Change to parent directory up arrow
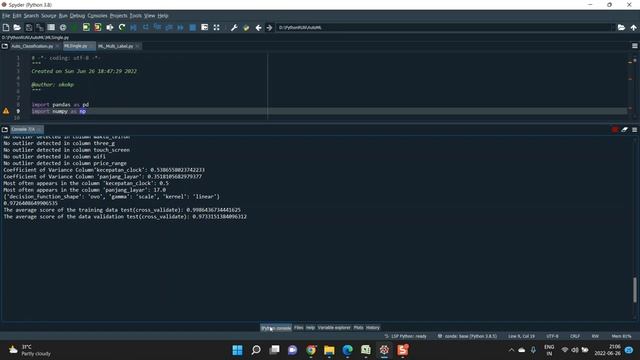This screenshot has height=360, width=640. coord(633,27)
